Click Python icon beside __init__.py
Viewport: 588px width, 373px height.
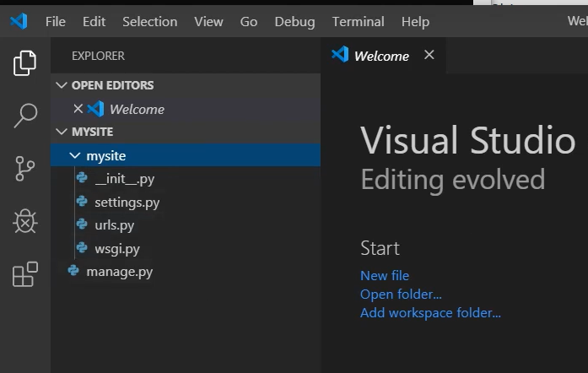82,177
